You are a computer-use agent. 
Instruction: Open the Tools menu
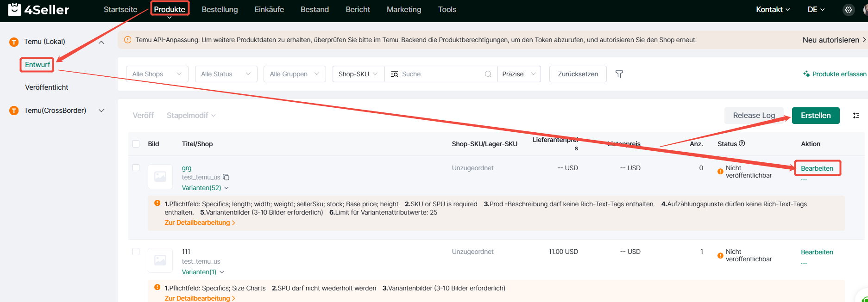coord(447,9)
